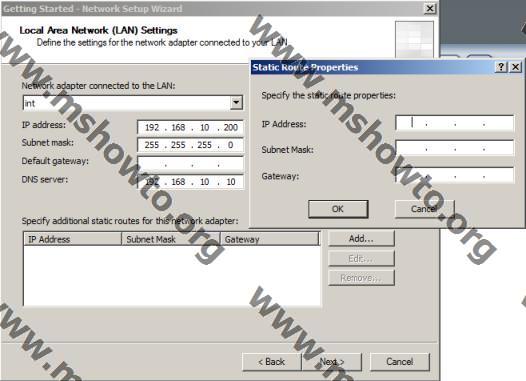
Task: Click the DNS server field
Action: (190, 182)
